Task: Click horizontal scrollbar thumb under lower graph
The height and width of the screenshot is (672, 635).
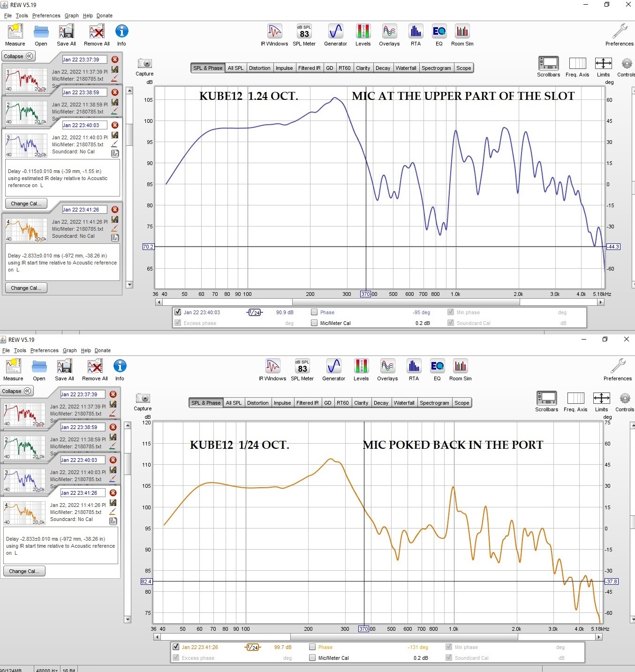Action: coord(404,637)
